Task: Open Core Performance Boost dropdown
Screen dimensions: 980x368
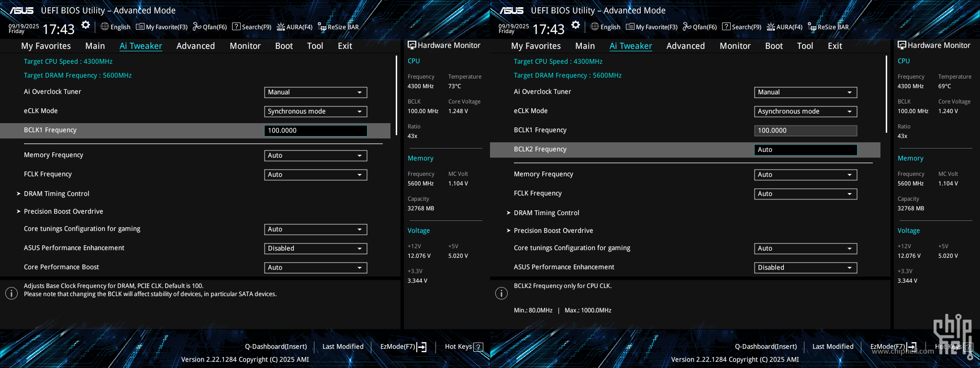Action: point(316,267)
